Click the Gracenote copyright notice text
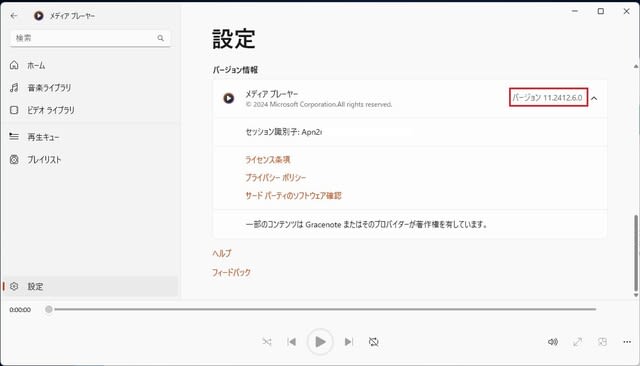 pos(366,224)
